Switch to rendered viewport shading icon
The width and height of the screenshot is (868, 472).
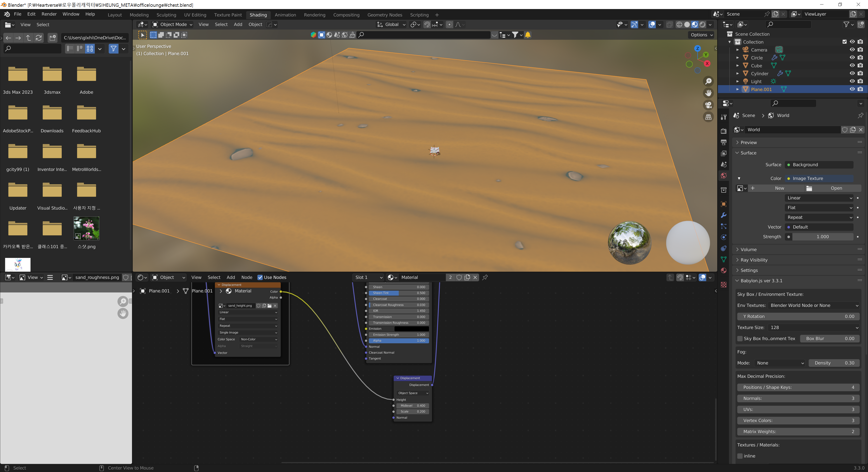pyautogui.click(x=703, y=25)
